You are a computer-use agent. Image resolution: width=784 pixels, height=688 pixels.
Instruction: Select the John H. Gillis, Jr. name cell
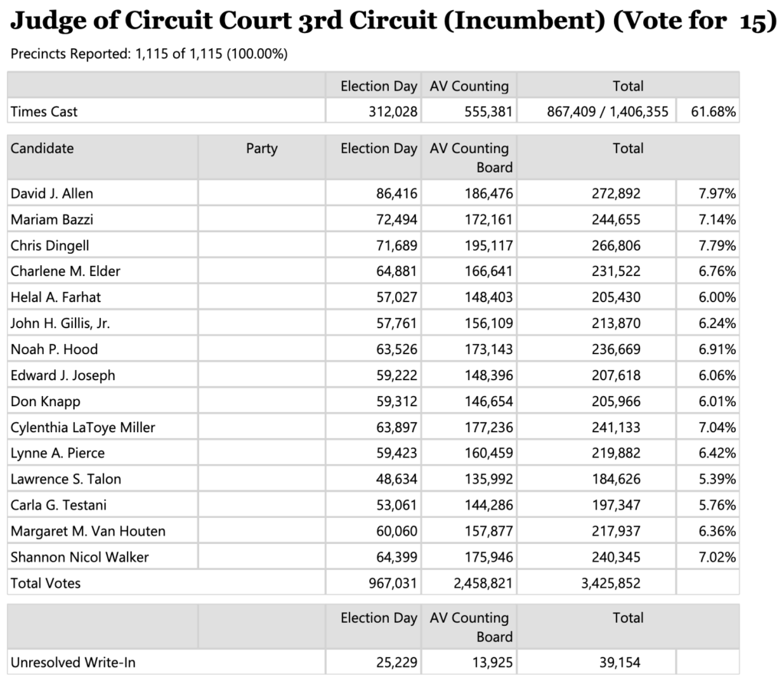60,323
